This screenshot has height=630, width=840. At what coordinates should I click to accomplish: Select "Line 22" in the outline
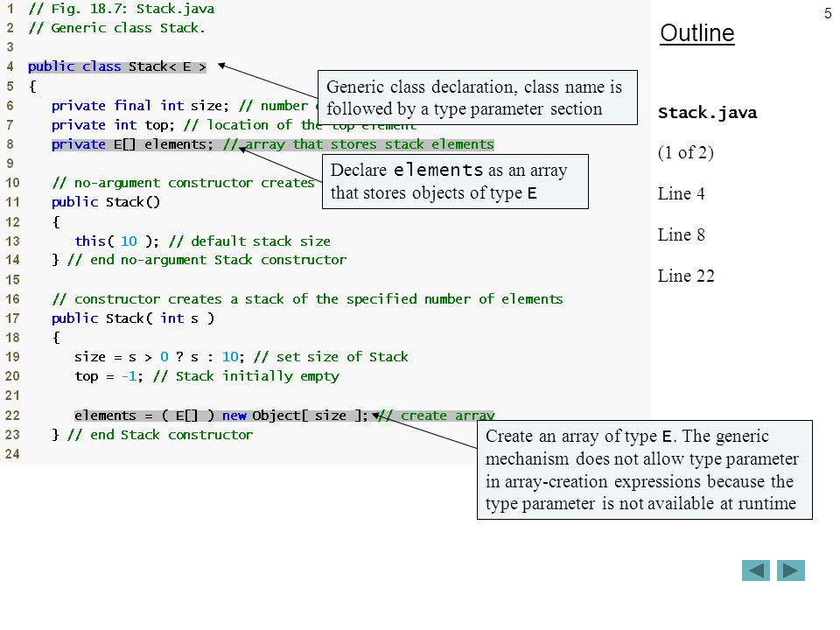point(686,276)
